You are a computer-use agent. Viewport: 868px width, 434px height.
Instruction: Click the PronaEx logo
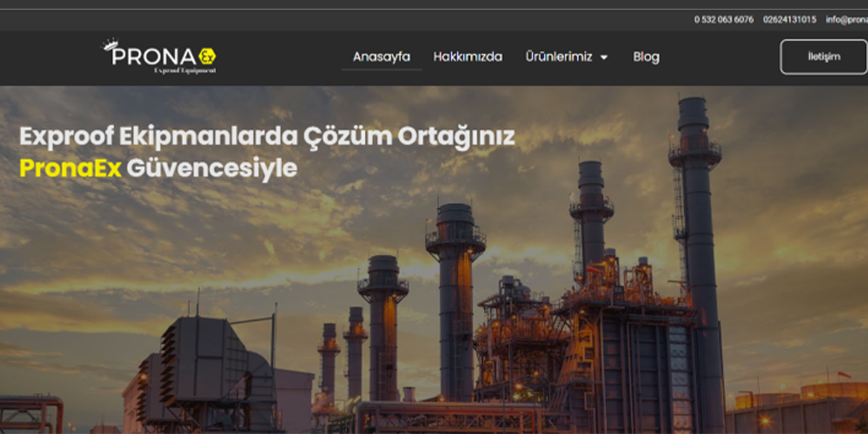pyautogui.click(x=160, y=56)
